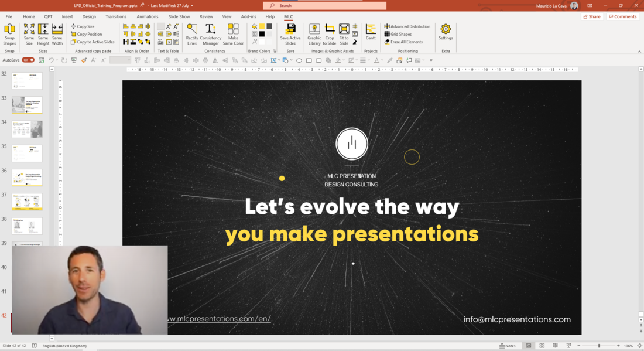Click in the Search box
644x351 pixels.
(324, 6)
